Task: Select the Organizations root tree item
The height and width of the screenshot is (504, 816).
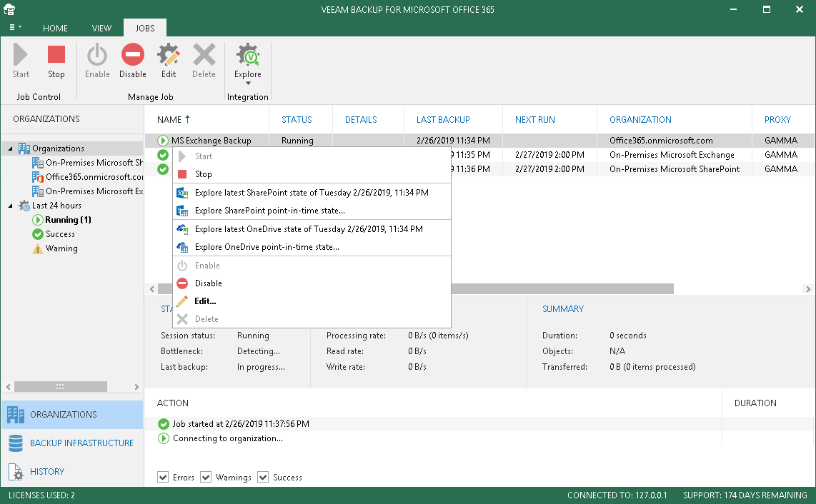Action: (x=59, y=148)
